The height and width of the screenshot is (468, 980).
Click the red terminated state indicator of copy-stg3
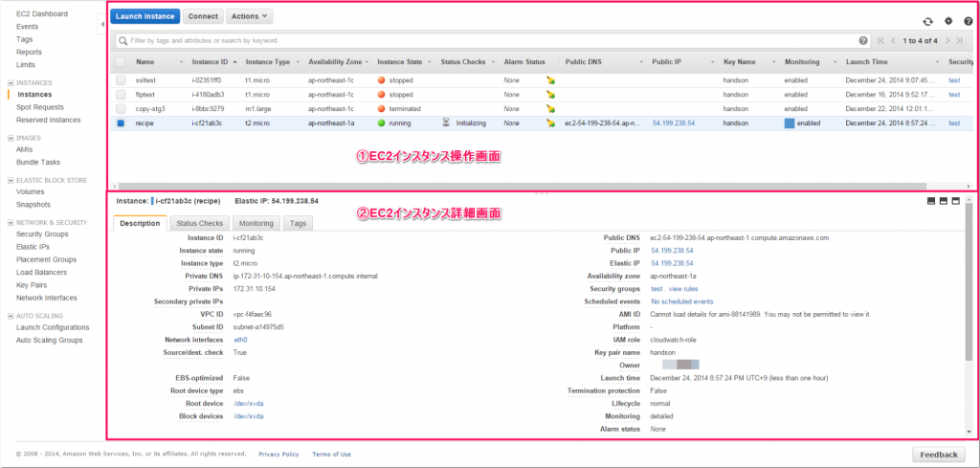(x=381, y=109)
